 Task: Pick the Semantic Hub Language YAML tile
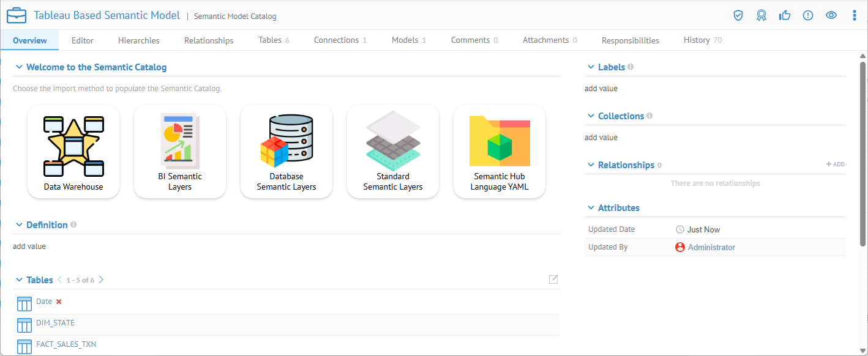point(499,152)
